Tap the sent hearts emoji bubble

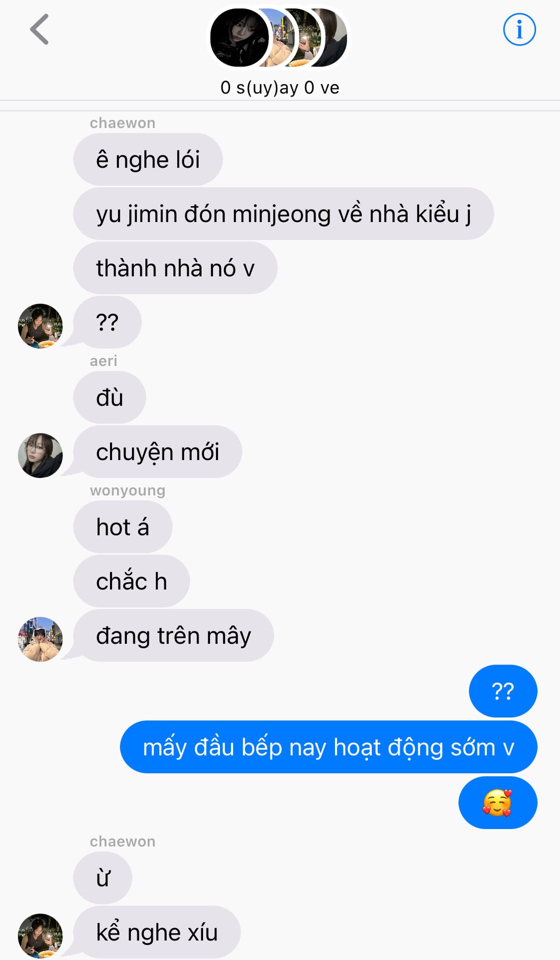click(498, 803)
